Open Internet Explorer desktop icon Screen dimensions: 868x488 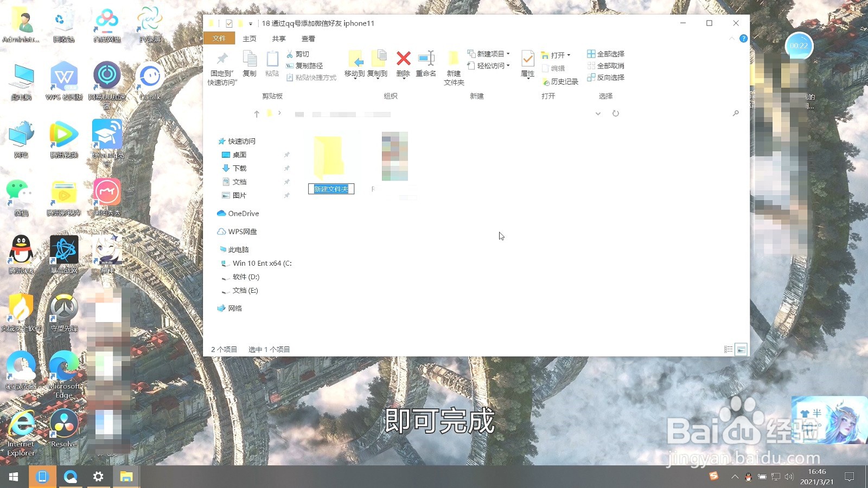(x=21, y=433)
